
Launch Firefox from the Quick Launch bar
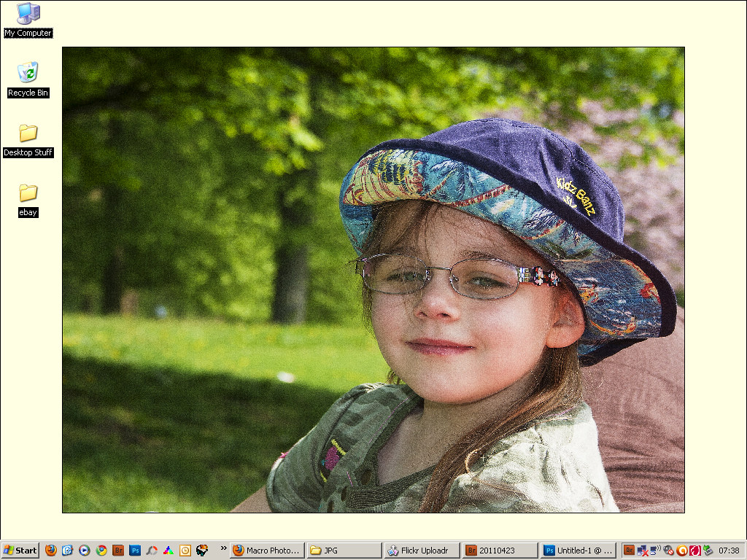click(x=51, y=551)
